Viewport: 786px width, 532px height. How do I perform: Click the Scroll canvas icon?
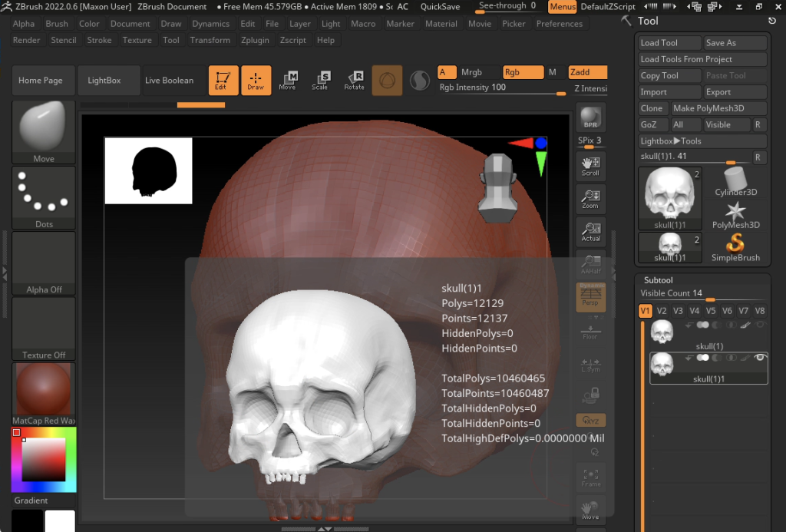(x=590, y=166)
